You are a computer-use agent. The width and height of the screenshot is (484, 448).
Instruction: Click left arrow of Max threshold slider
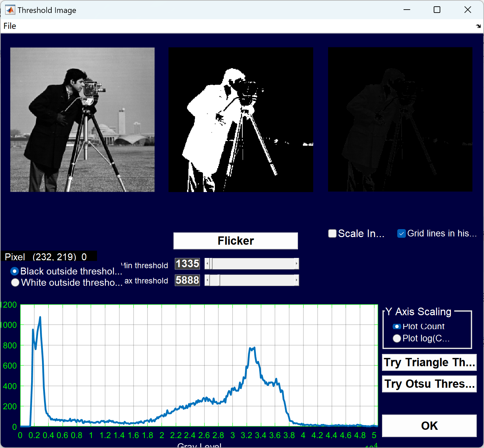click(x=207, y=280)
